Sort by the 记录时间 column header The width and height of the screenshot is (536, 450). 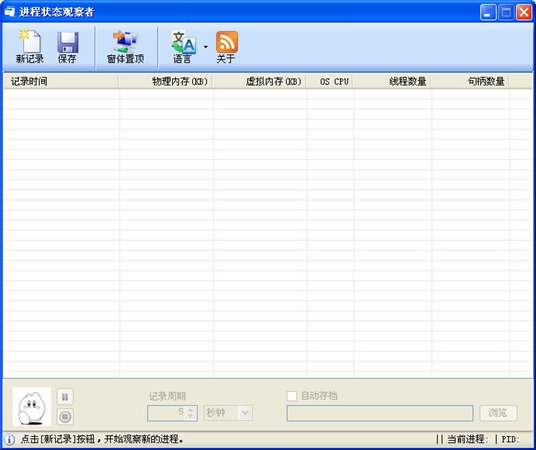coord(61,81)
